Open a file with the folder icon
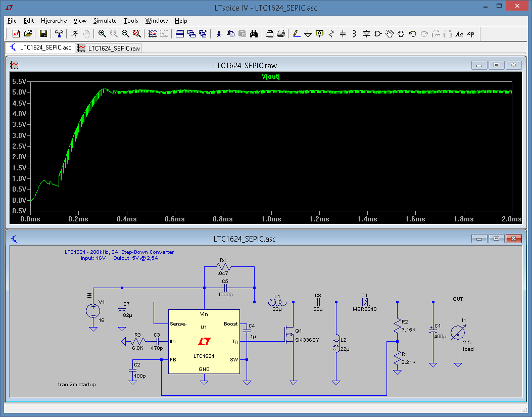Image resolution: width=532 pixels, height=417 pixels. point(28,34)
